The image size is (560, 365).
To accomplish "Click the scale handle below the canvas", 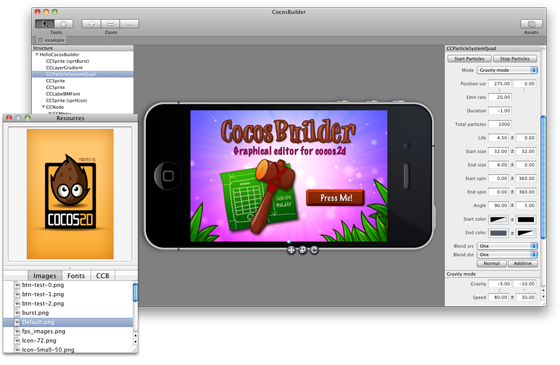I will click(x=302, y=250).
